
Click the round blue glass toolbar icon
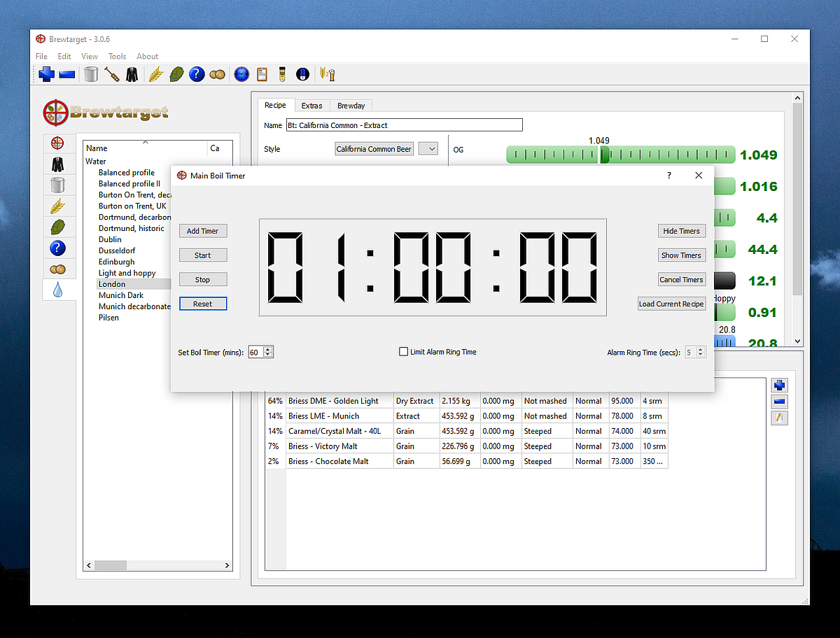click(x=302, y=73)
